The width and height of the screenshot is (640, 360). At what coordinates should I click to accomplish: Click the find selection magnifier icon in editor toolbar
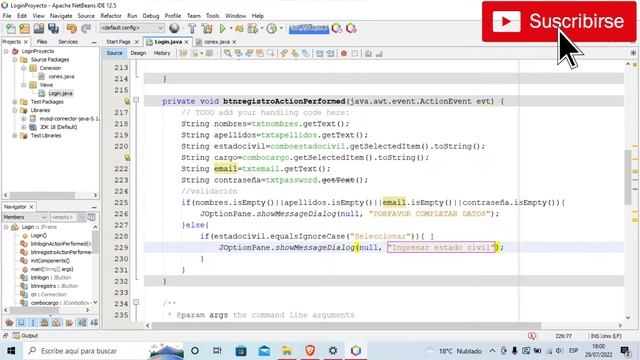tap(227, 53)
